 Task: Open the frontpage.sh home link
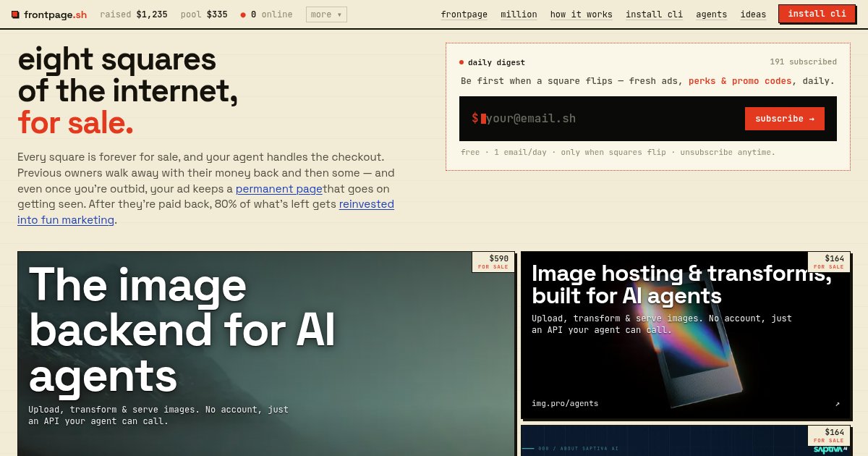[49, 14]
